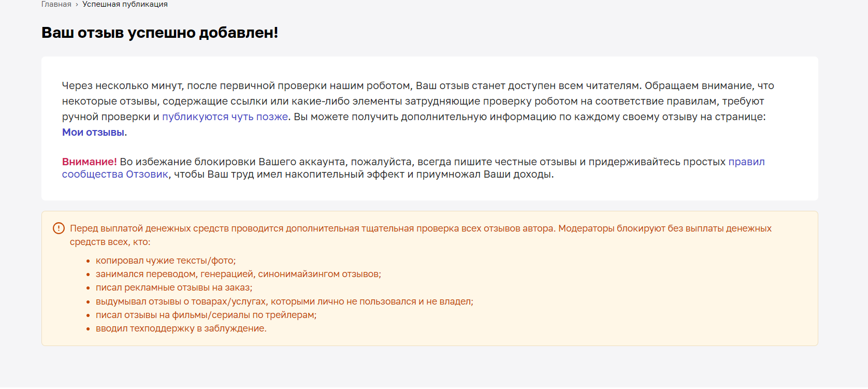The height and width of the screenshot is (389, 868).
Task: Open the 'сообщества Отзовик' link text
Action: click(115, 174)
